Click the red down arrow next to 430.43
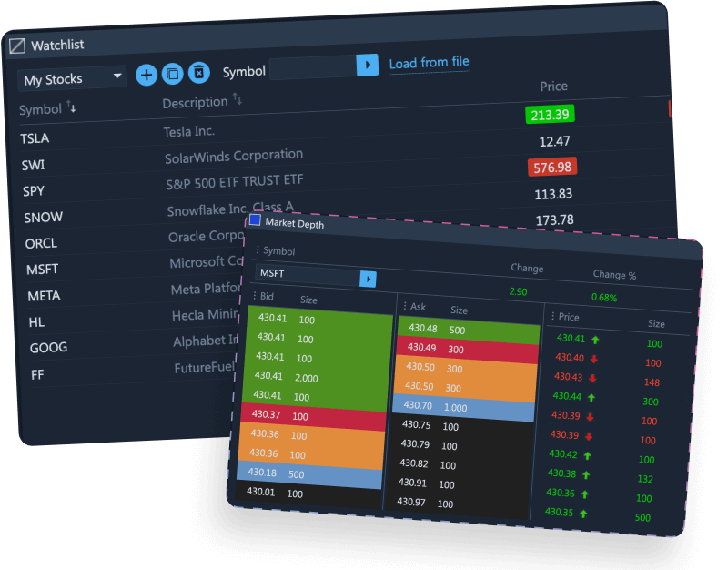The image size is (728, 570). click(592, 378)
